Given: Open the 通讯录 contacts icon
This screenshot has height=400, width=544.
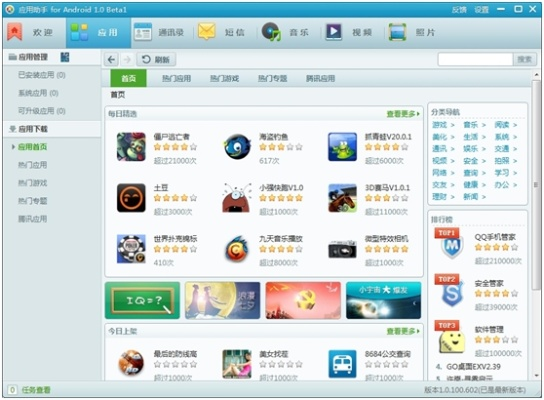Looking at the screenshot, I should click(143, 32).
